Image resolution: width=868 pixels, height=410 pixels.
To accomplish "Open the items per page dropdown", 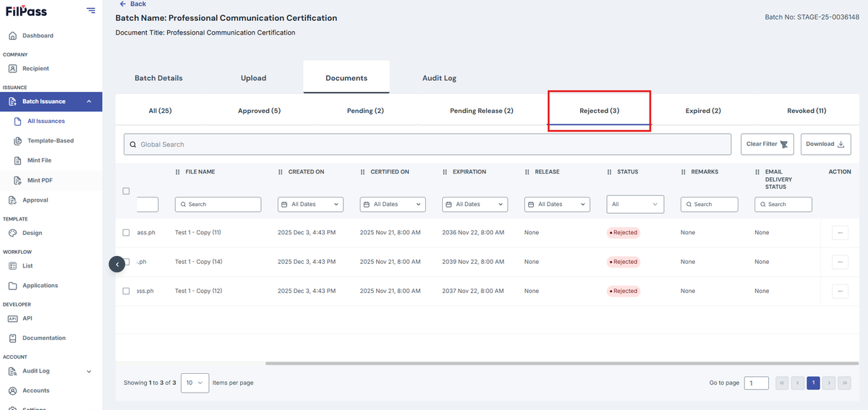I will 195,383.
